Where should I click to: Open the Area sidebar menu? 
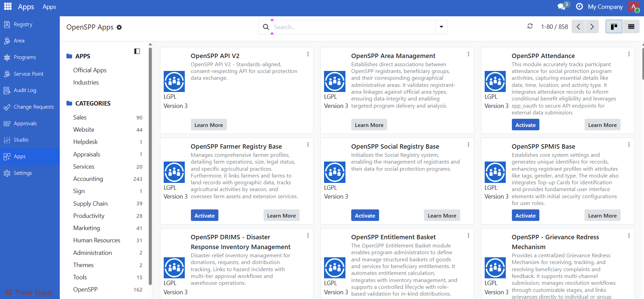tap(30, 41)
